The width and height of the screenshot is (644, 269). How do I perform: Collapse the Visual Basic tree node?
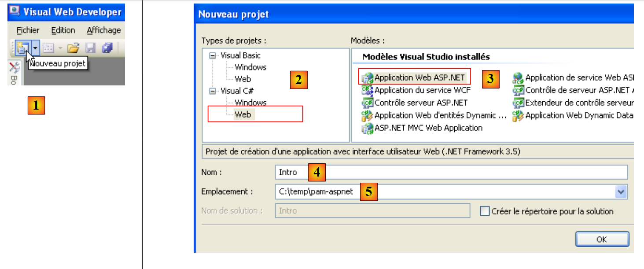tap(213, 56)
